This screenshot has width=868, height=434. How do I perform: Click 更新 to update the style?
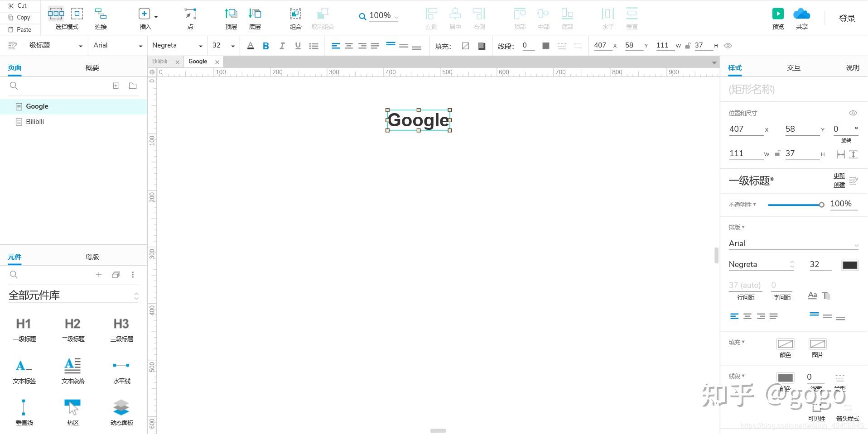(x=839, y=176)
